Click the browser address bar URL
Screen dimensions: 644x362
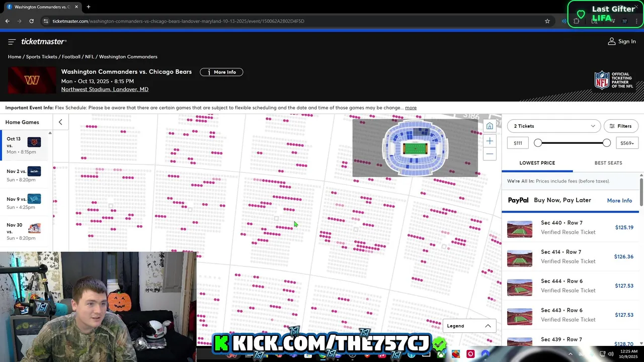[178, 21]
